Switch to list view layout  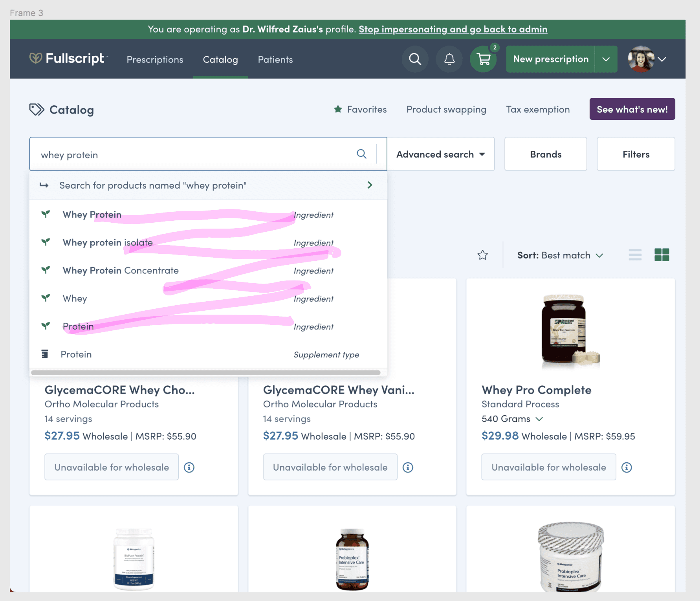(x=635, y=255)
